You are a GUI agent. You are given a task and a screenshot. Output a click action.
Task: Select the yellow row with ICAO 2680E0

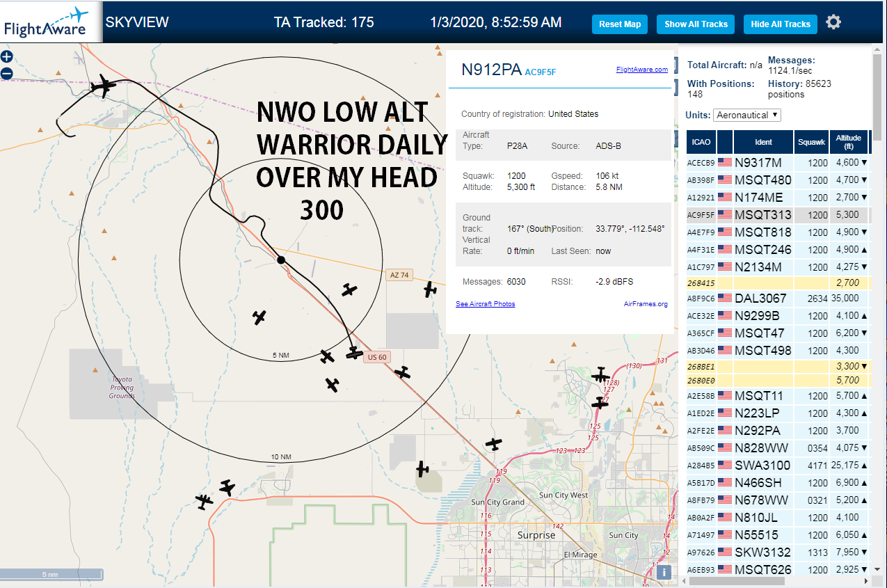click(778, 381)
